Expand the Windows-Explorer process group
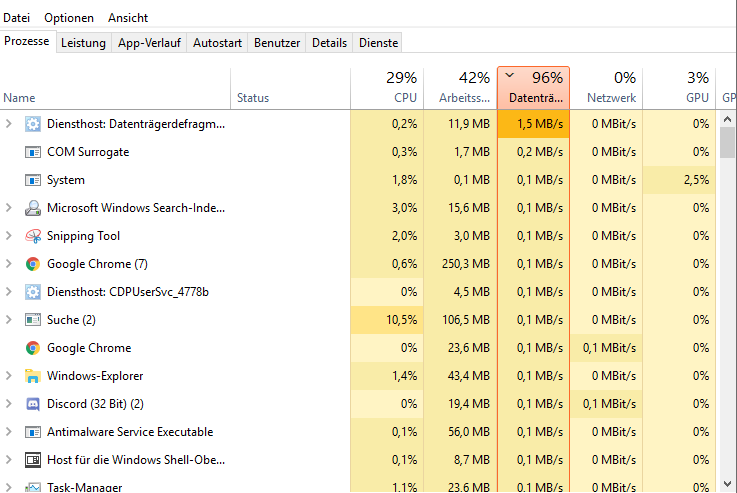The image size is (737, 493). 8,376
